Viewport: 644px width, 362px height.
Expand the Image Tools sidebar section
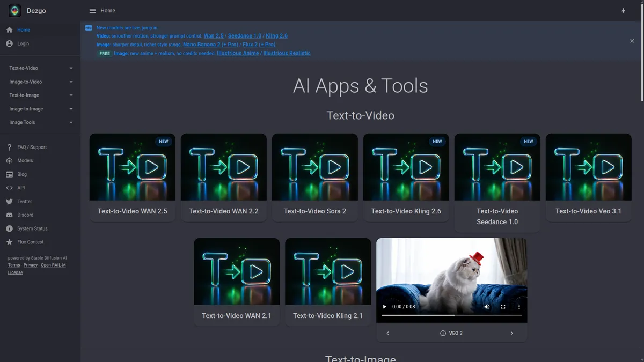click(40, 122)
